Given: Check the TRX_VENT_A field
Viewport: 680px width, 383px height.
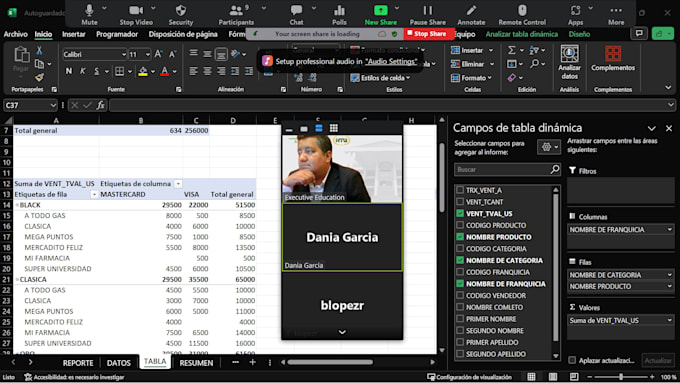Looking at the screenshot, I should click(460, 190).
